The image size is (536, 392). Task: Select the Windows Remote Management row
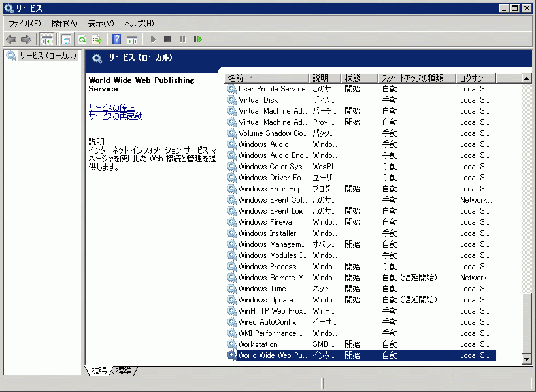(361, 278)
